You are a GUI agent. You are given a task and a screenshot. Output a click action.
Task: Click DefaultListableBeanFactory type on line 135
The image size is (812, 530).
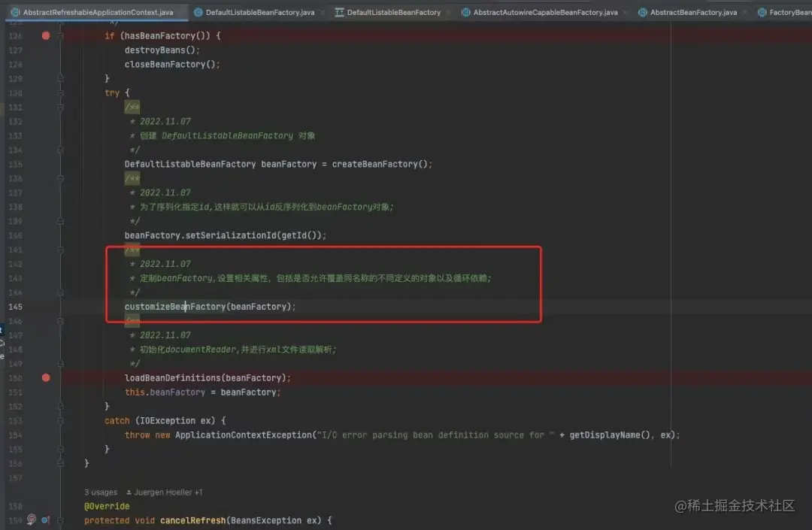pyautogui.click(x=190, y=164)
